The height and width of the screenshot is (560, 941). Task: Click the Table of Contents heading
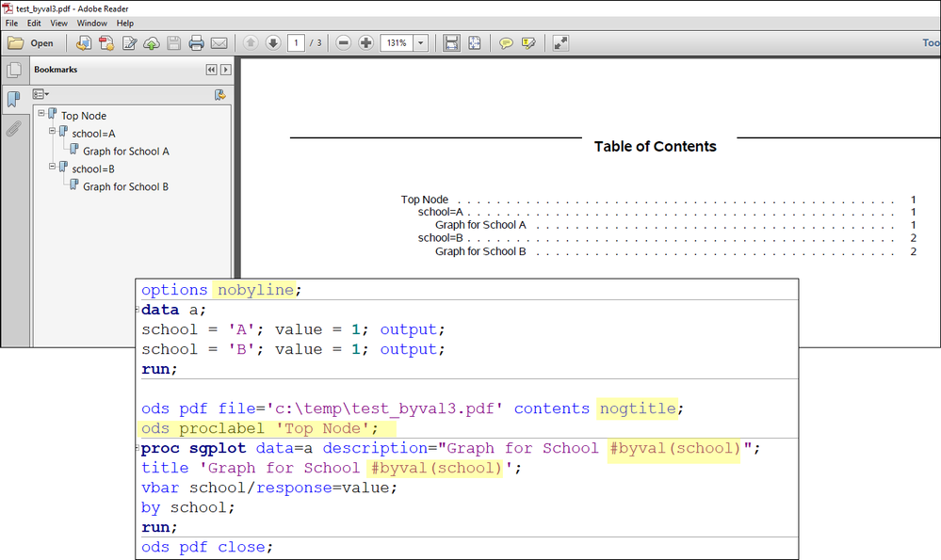point(656,146)
